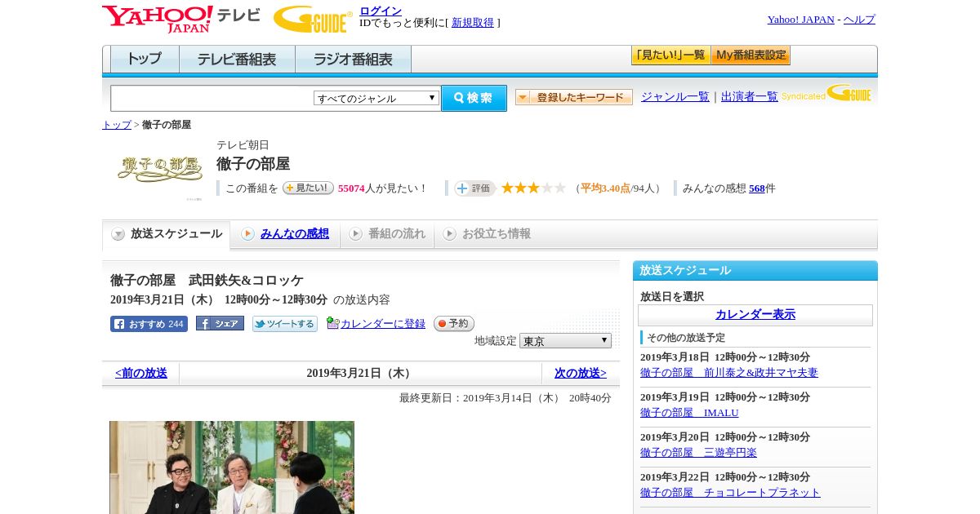Open 徹子の部屋 IMALU link
The image size is (980, 514).
point(689,413)
